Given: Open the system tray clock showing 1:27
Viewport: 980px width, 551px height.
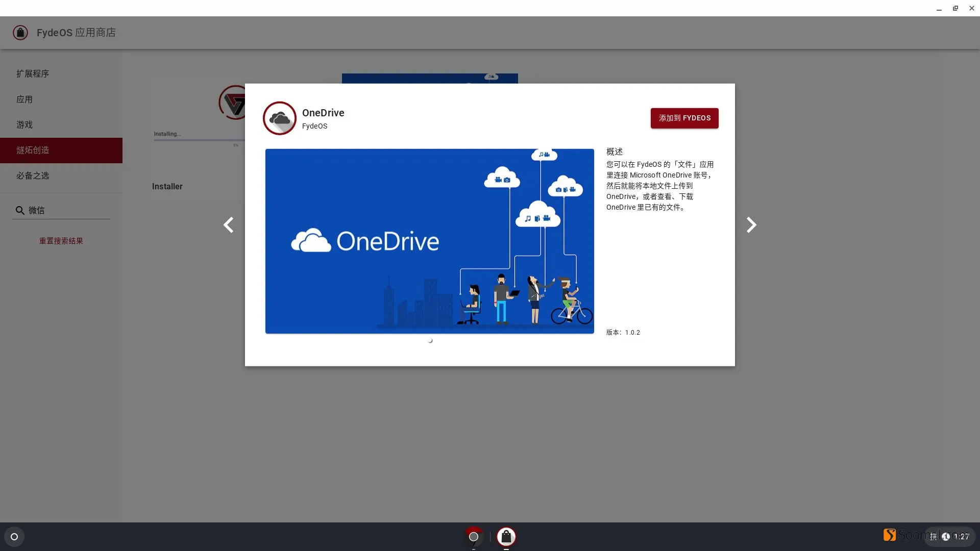Looking at the screenshot, I should [x=961, y=537].
